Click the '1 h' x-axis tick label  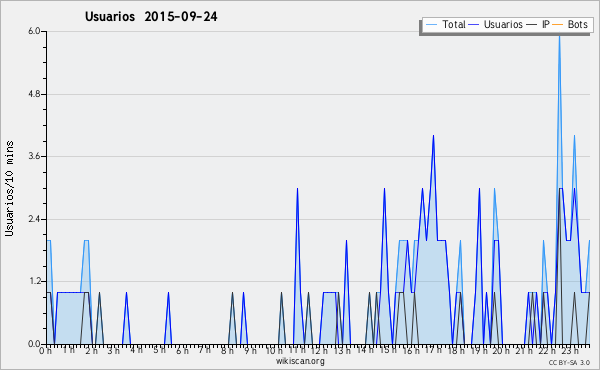tap(69, 350)
